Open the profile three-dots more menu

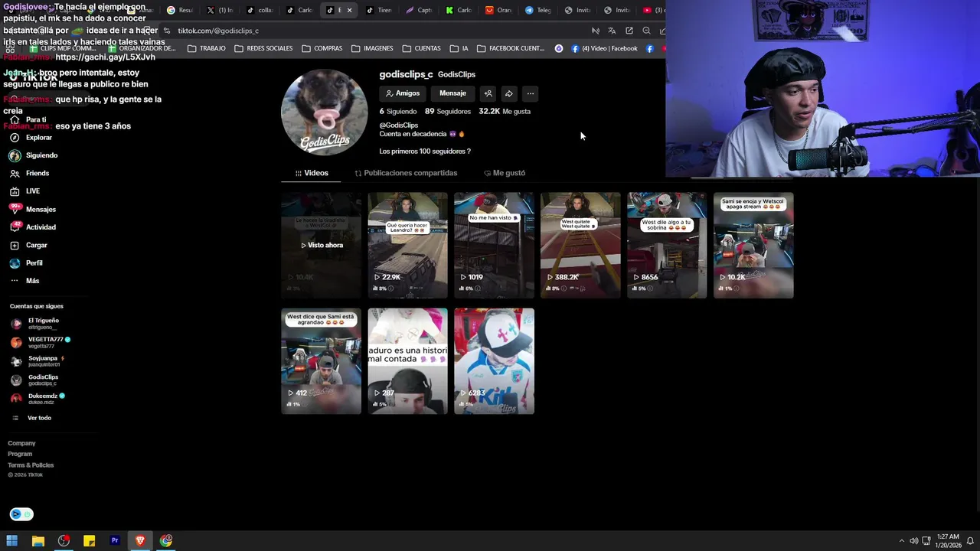[530, 93]
